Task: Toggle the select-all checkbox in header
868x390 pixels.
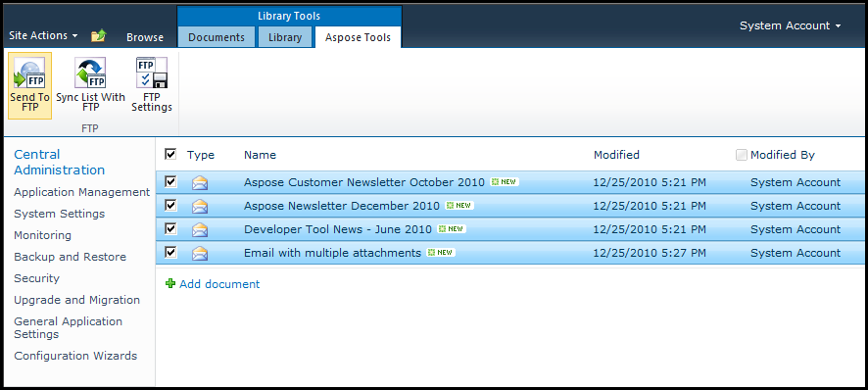Action: (170, 154)
